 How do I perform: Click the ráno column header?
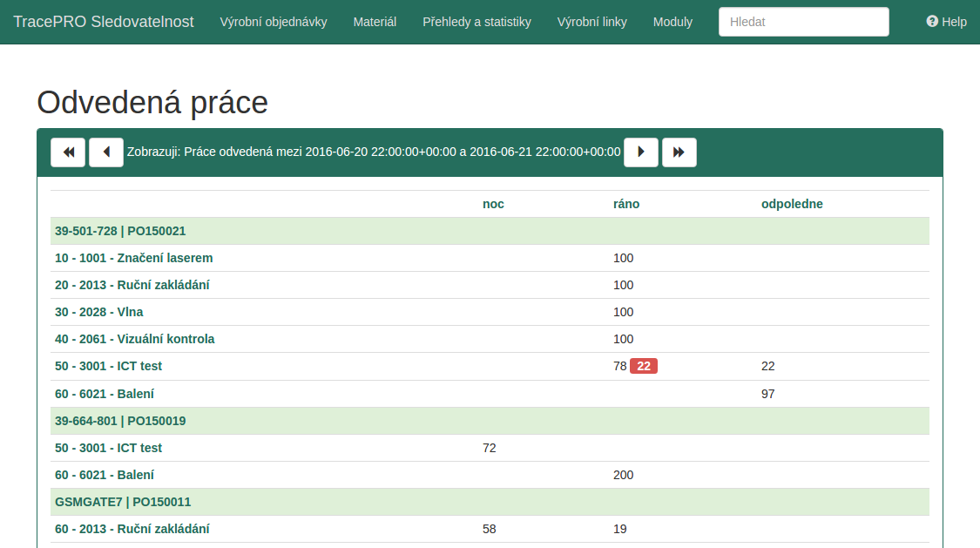click(626, 205)
